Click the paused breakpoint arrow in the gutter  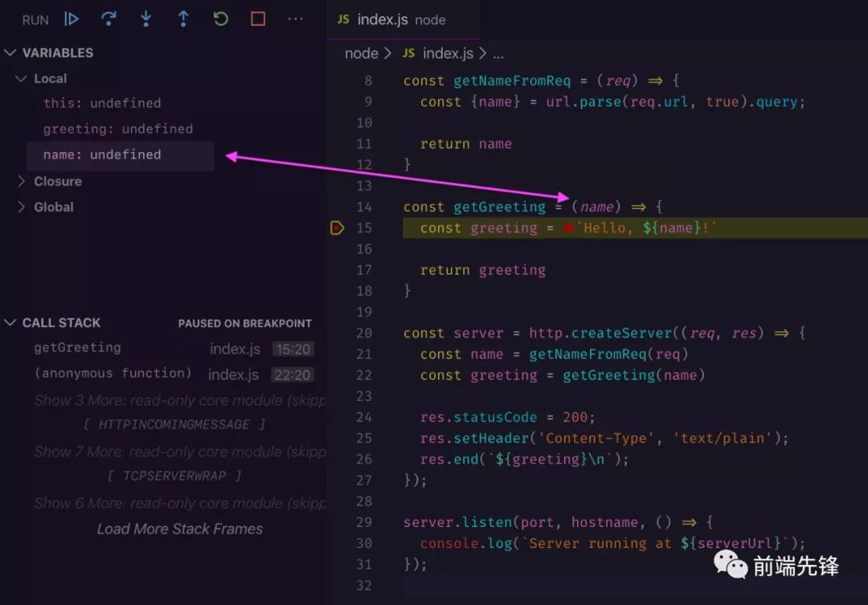point(337,227)
